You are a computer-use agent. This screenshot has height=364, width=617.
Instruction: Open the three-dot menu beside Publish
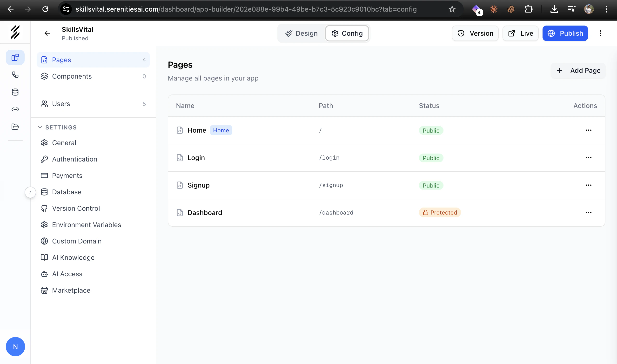(x=600, y=33)
